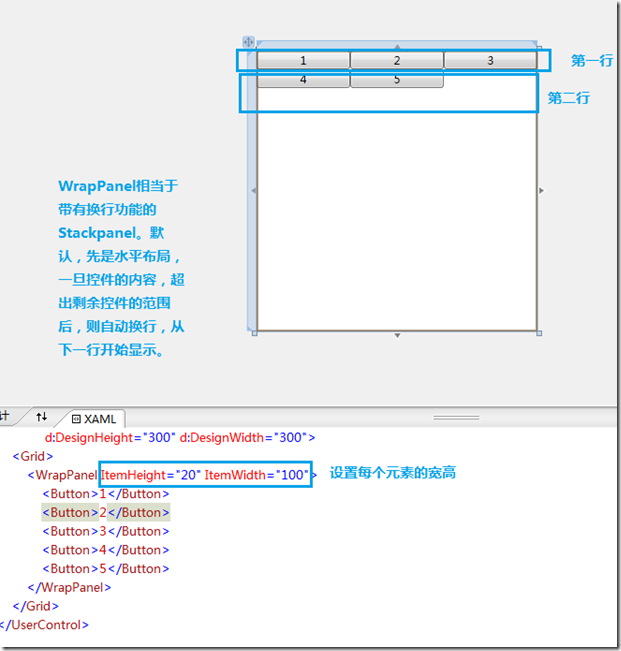Screen dimensions: 621x651
Task: Click the closing </WrapPanel> tag
Action: 69,587
